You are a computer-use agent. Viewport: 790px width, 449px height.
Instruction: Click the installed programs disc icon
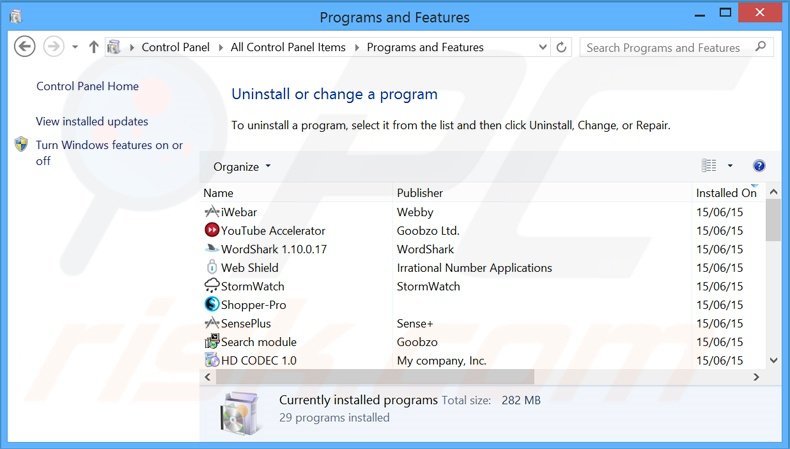(240, 413)
